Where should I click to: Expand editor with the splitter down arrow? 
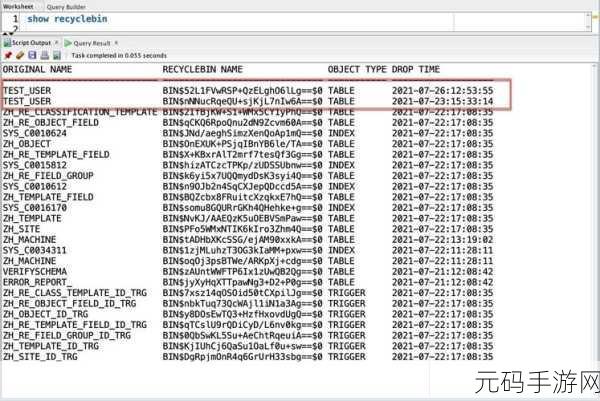coord(11,34)
